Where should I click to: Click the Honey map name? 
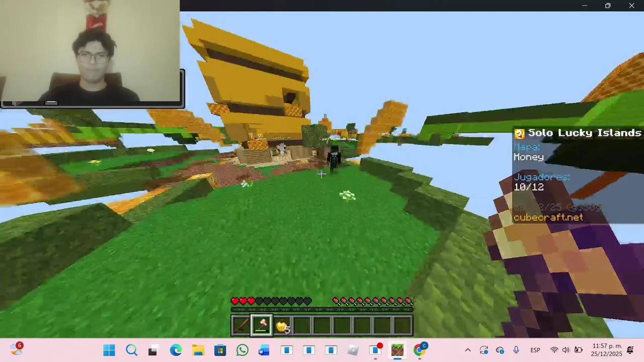point(528,157)
